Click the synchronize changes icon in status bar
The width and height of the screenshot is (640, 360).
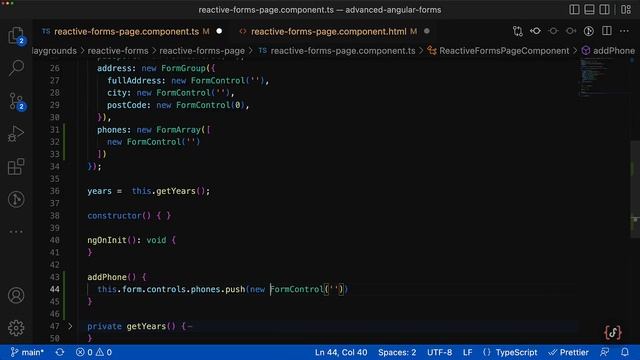(60, 352)
